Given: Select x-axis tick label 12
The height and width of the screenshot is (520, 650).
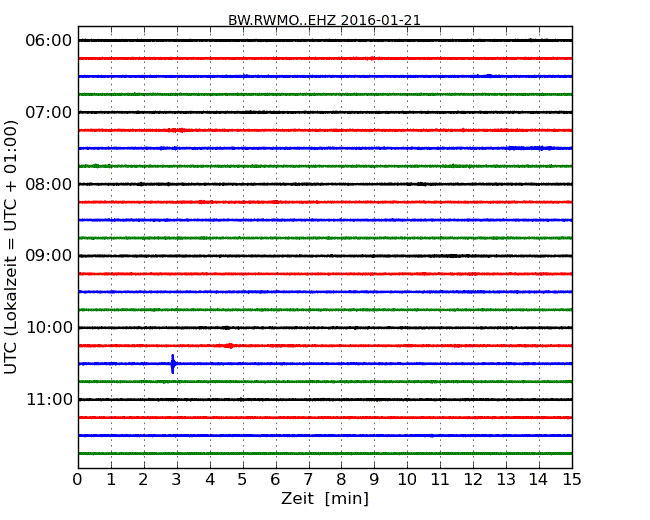Looking at the screenshot, I should [x=473, y=479].
